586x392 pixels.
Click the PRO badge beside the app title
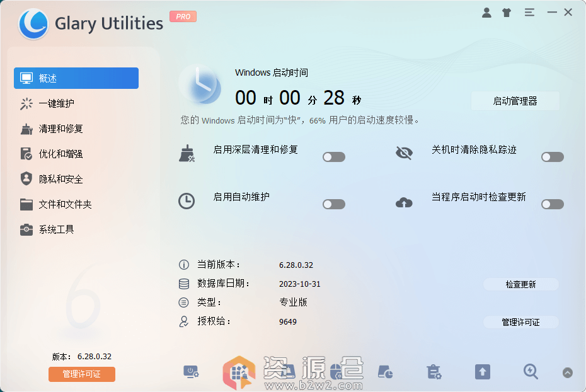(x=183, y=17)
